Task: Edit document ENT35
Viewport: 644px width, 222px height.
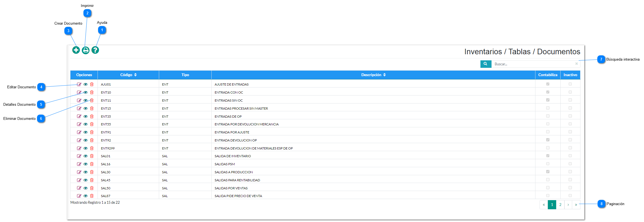Action: pos(79,117)
